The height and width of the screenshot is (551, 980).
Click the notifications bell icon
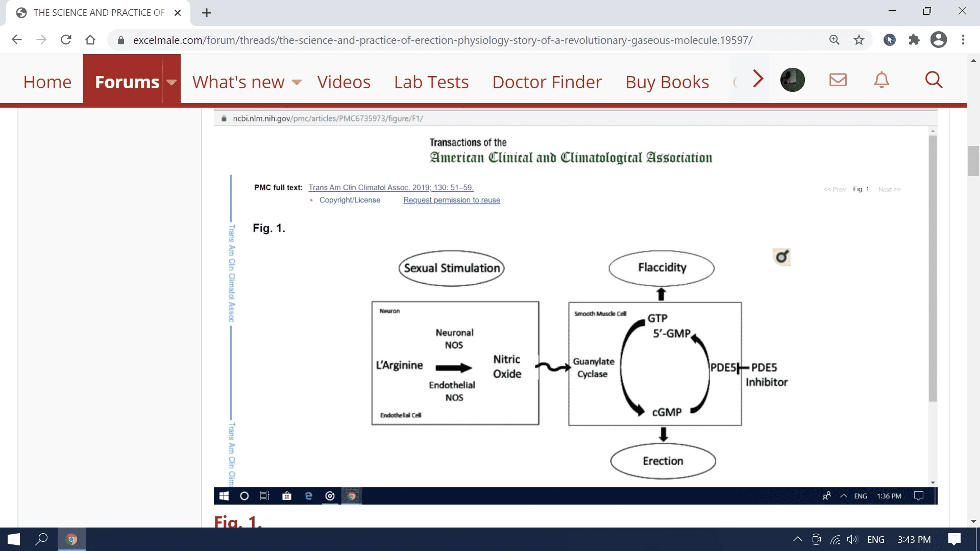coord(881,80)
